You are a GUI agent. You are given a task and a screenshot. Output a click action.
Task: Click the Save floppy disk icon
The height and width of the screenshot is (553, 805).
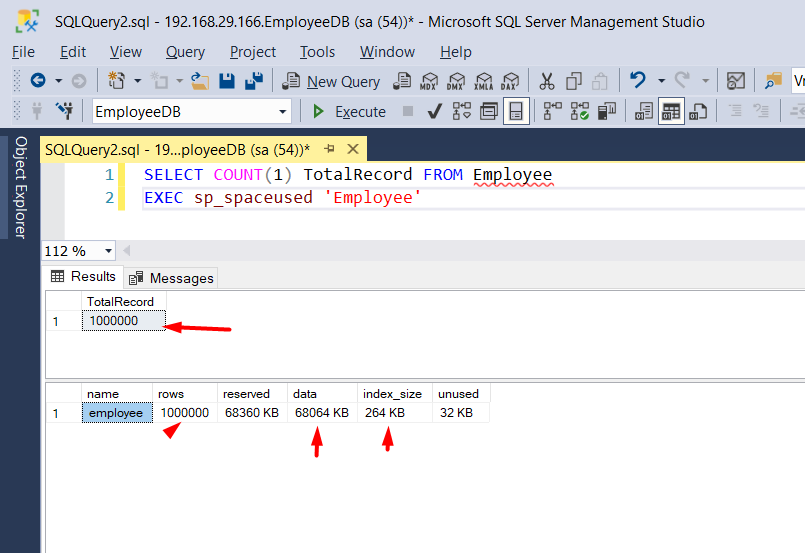[227, 81]
